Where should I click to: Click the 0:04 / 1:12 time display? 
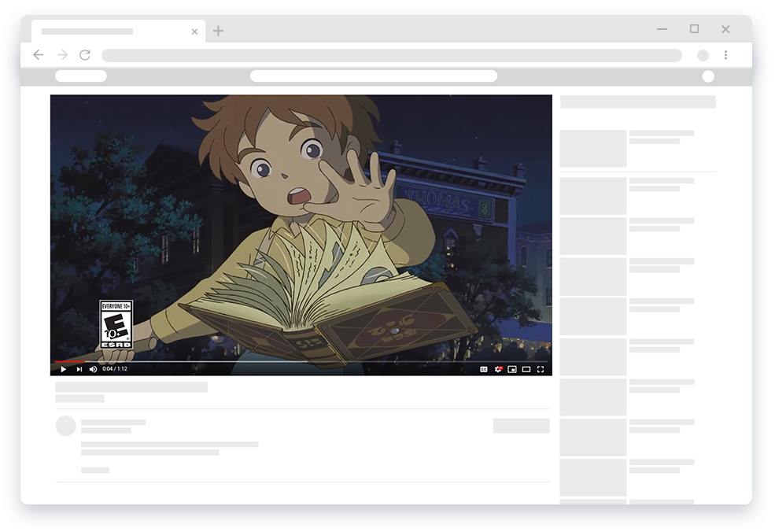[115, 369]
